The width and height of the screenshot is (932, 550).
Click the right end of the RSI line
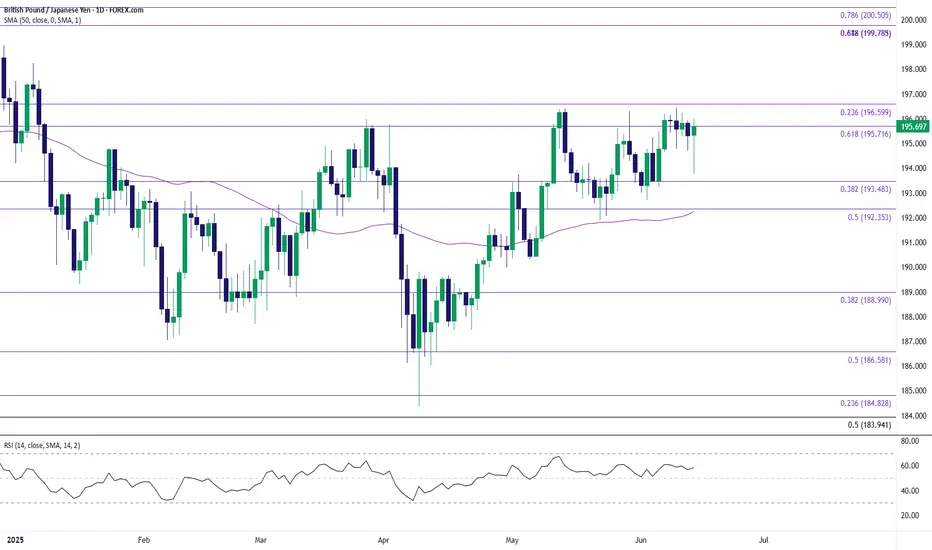(693, 467)
